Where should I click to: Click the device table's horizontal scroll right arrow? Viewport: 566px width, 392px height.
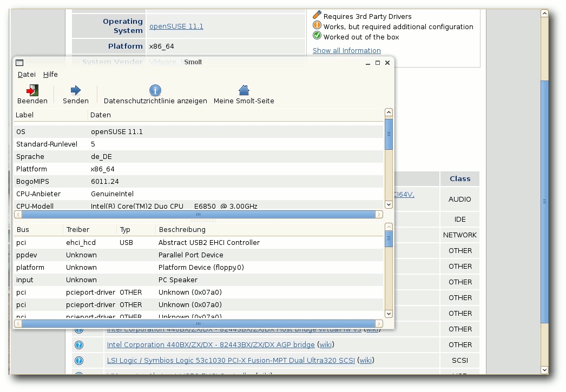(379, 323)
